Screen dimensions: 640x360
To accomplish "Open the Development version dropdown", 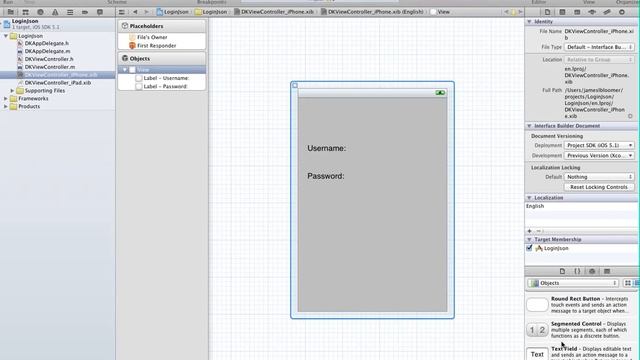I will click(x=599, y=156).
